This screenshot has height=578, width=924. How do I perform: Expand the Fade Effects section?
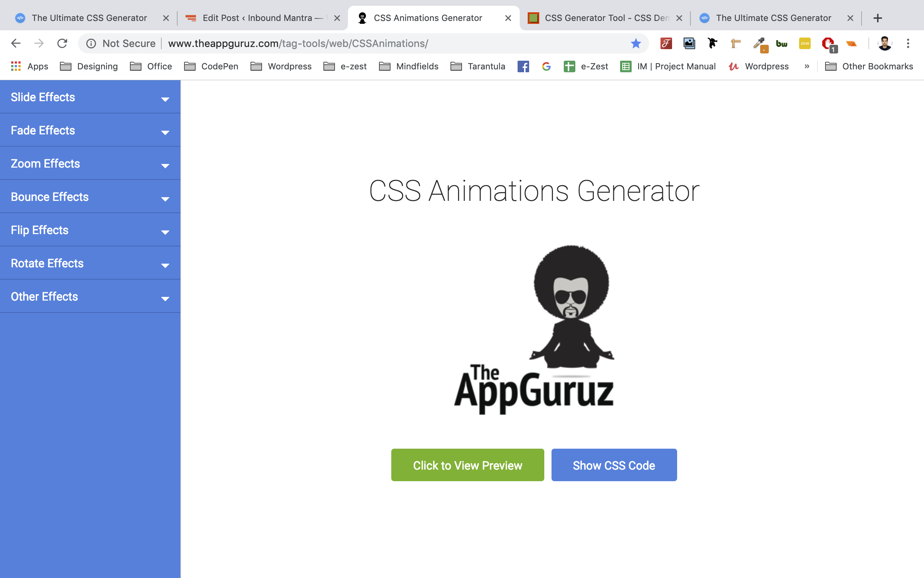click(x=90, y=130)
